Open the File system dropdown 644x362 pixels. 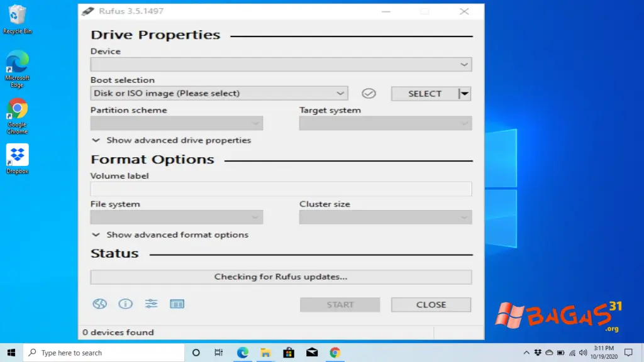[x=177, y=217]
